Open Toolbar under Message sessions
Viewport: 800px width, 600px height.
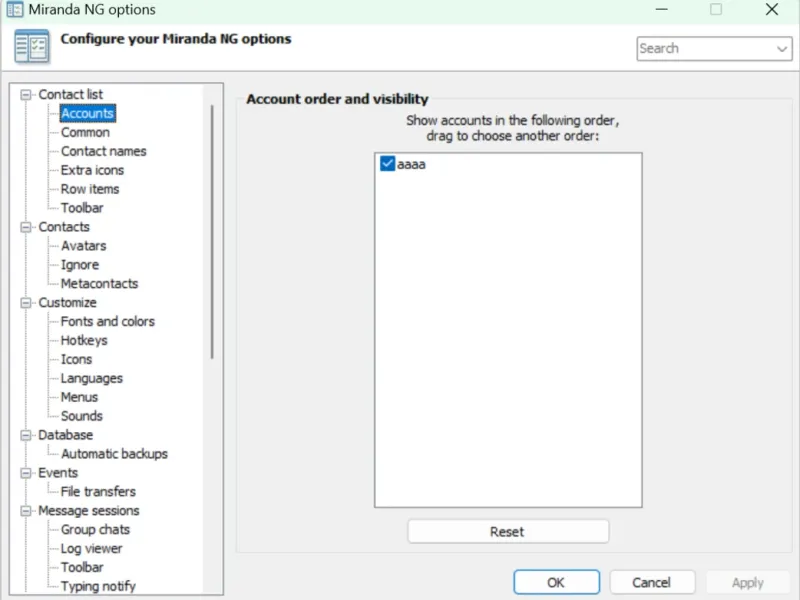(82, 567)
